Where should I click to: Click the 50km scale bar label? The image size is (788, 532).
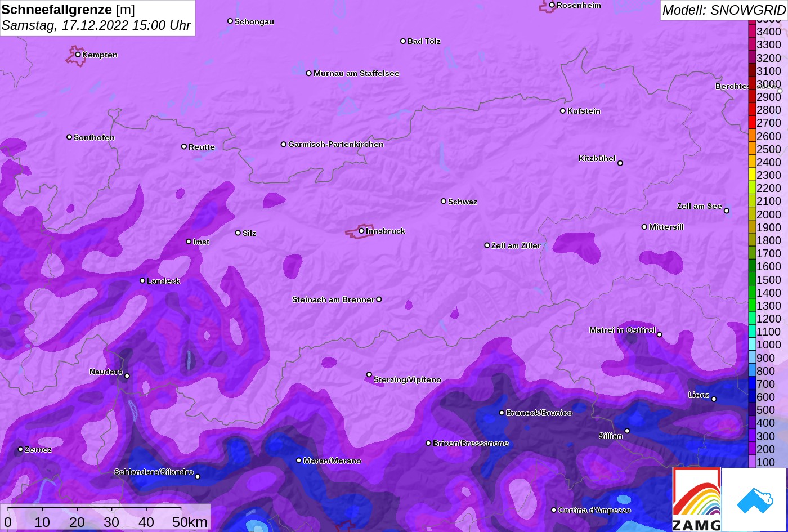point(190,522)
